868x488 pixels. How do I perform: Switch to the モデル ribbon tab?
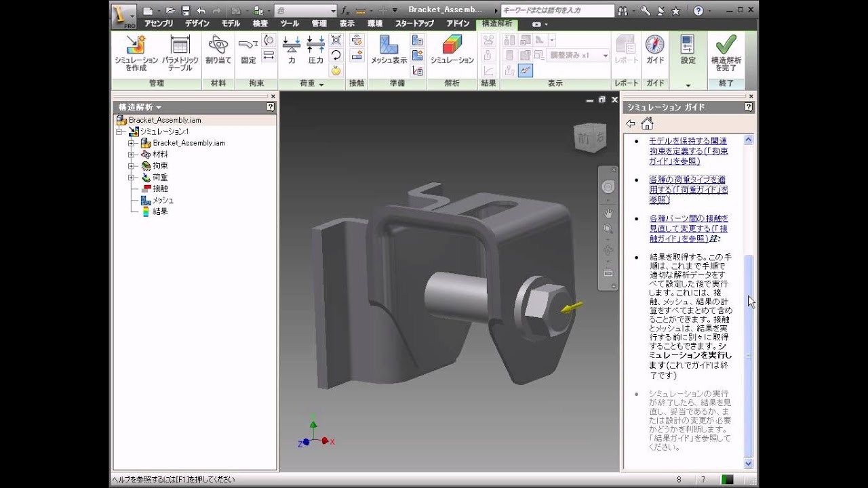point(231,23)
